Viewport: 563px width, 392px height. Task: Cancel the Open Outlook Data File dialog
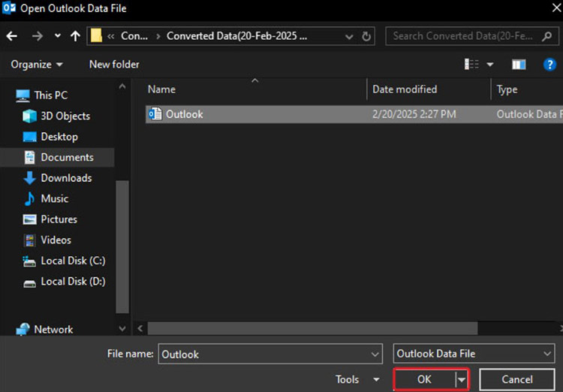coord(517,379)
